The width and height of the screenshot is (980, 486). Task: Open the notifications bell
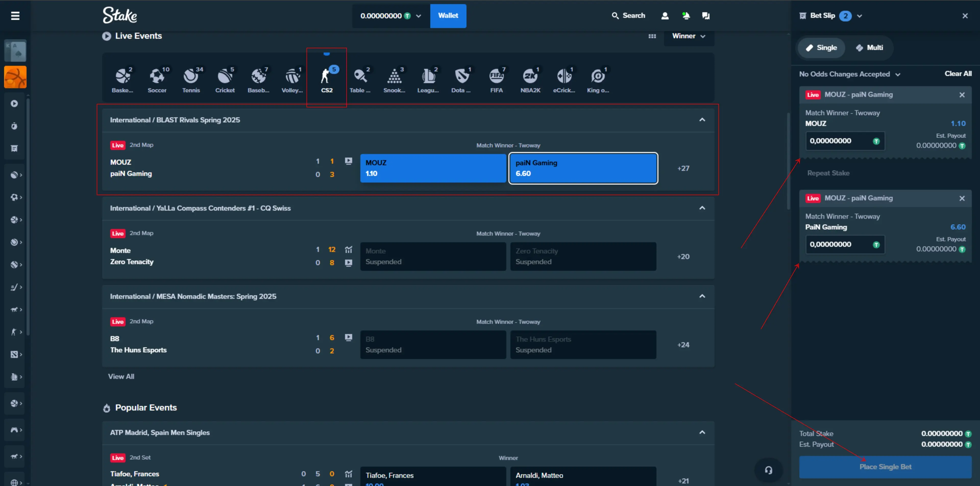(x=685, y=16)
